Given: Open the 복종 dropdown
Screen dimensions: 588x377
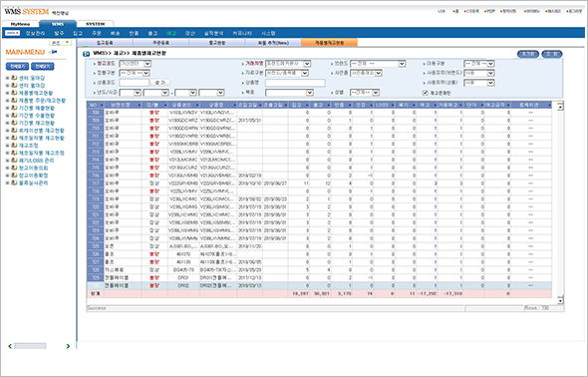Looking at the screenshot, I should (x=289, y=93).
